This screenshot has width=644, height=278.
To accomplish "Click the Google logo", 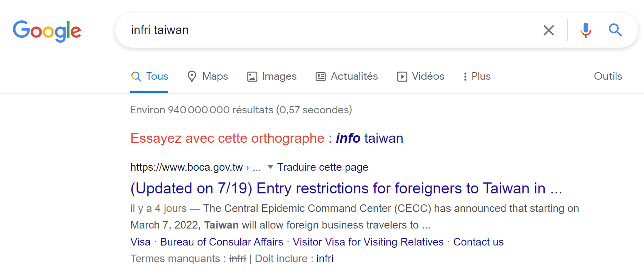I will click(47, 31).
